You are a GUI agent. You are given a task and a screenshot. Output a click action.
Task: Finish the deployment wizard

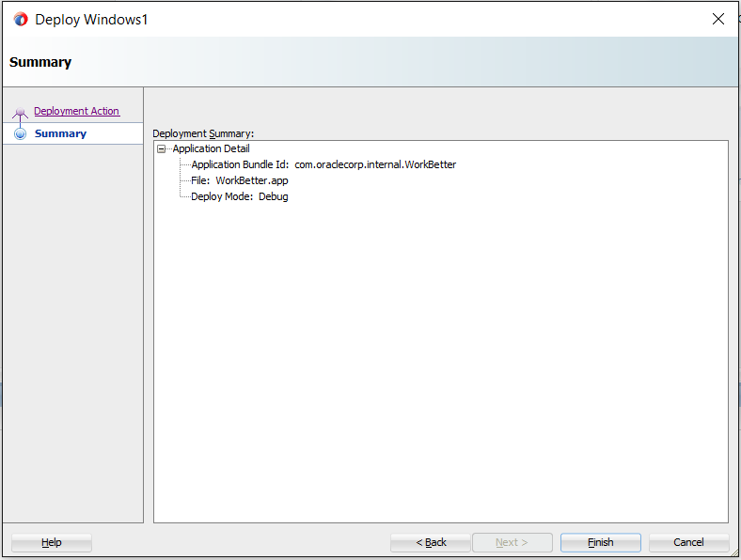tap(601, 542)
